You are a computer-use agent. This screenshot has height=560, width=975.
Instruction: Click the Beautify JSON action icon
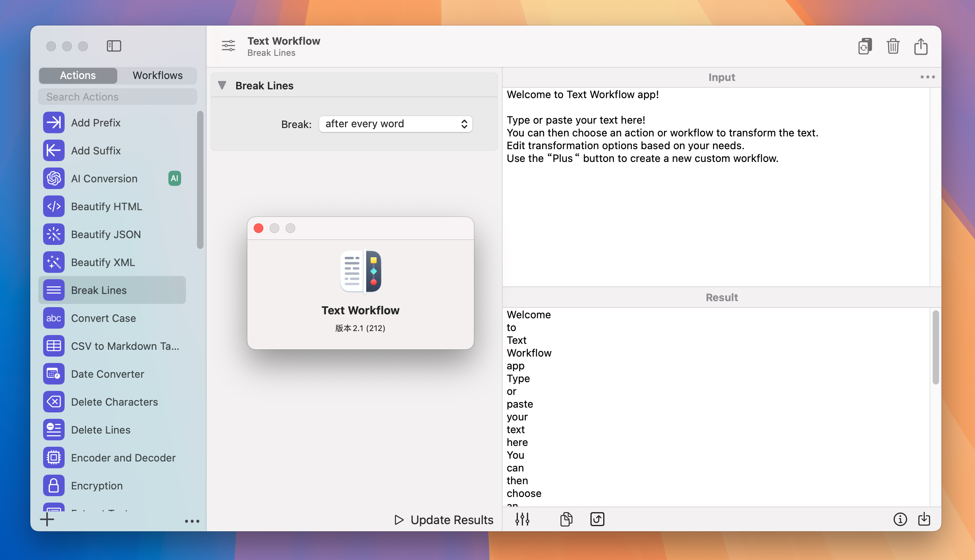click(54, 234)
